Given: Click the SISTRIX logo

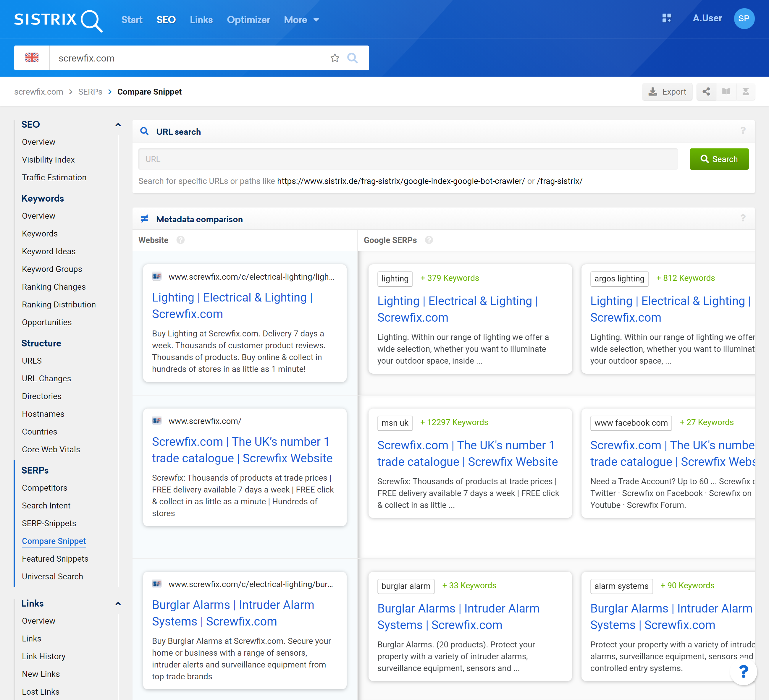Looking at the screenshot, I should [x=58, y=20].
